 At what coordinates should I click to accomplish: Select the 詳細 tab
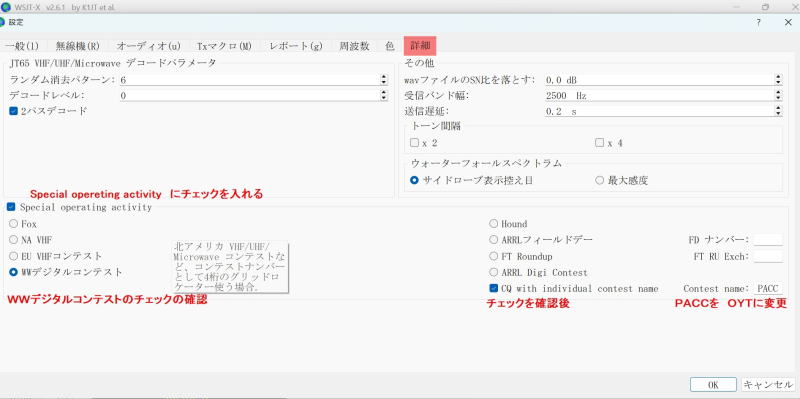click(x=420, y=46)
